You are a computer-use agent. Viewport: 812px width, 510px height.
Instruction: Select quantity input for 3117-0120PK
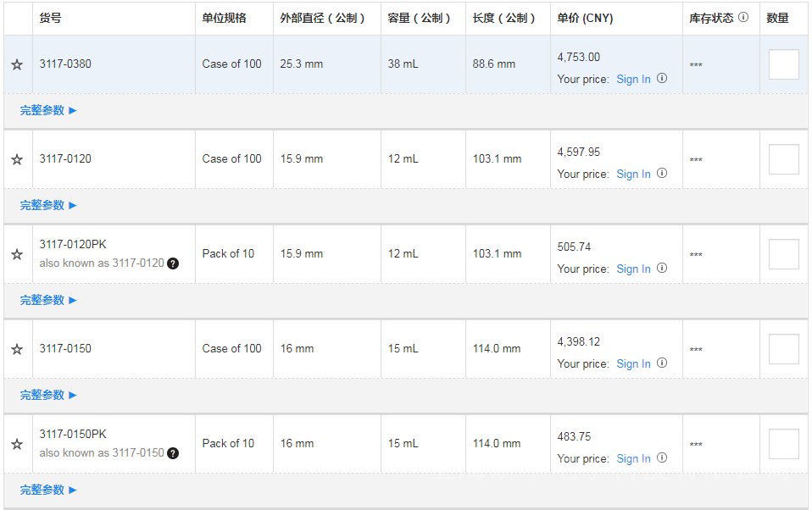(x=783, y=254)
